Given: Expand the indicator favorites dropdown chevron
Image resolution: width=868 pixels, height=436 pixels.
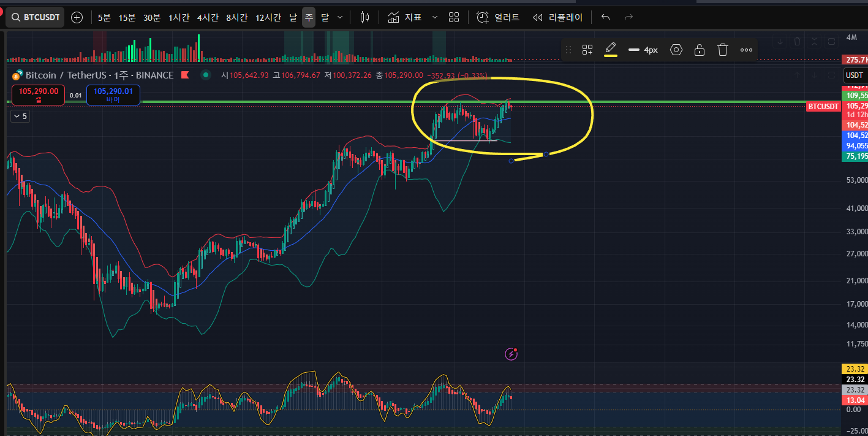Looking at the screenshot, I should (x=435, y=17).
